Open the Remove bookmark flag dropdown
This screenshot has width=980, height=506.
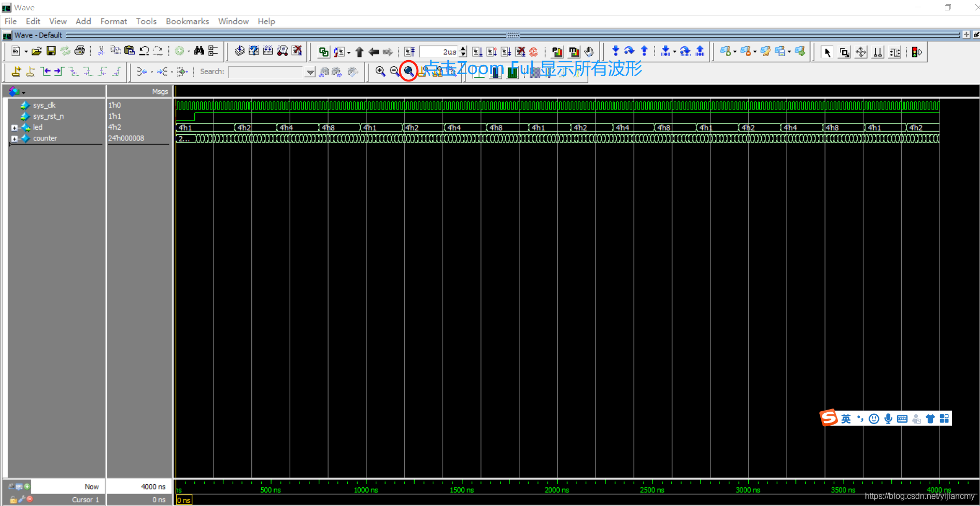point(755,51)
